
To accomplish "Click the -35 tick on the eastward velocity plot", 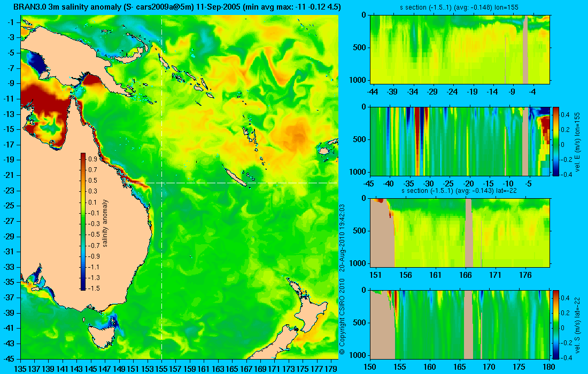I will [409, 184].
